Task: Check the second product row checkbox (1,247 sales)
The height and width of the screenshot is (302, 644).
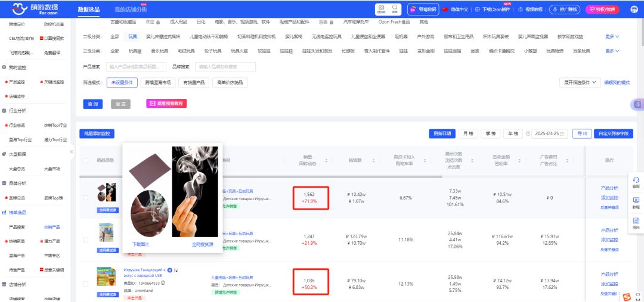Action: (x=85, y=240)
